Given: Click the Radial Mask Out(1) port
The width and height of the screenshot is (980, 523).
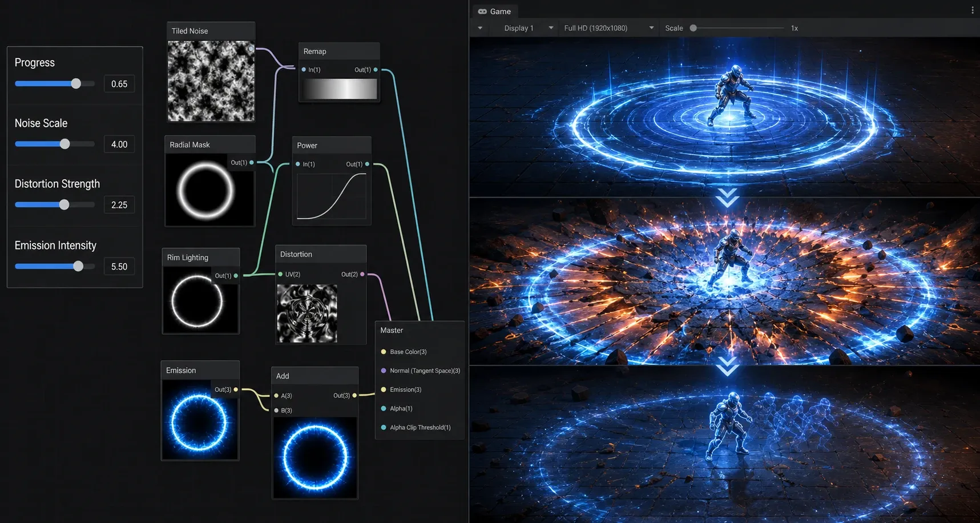Looking at the screenshot, I should click(252, 163).
